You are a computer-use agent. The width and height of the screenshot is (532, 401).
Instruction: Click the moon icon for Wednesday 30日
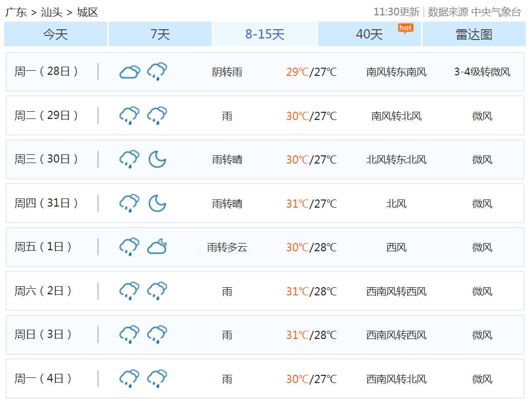click(x=157, y=159)
